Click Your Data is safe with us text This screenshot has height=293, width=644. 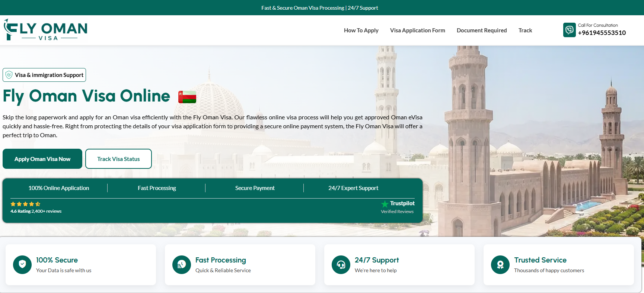pos(64,270)
